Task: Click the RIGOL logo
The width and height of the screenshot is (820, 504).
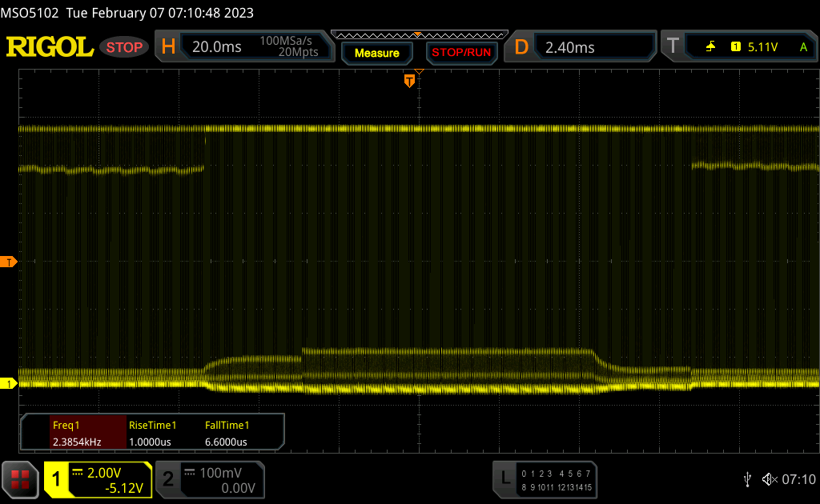Action: (50, 47)
